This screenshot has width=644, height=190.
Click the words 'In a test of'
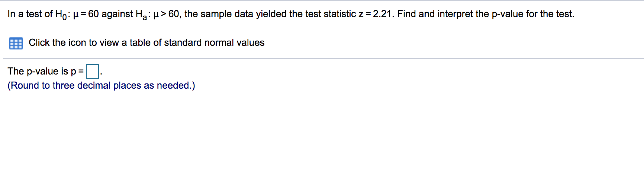30,14
